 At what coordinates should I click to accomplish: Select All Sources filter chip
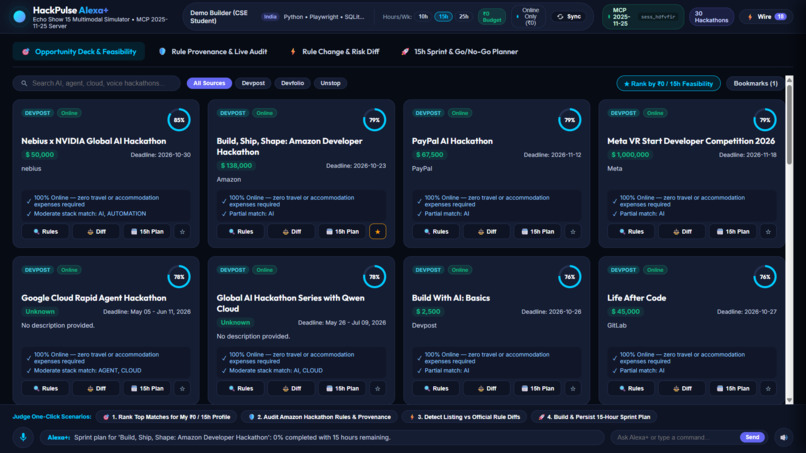coord(209,83)
